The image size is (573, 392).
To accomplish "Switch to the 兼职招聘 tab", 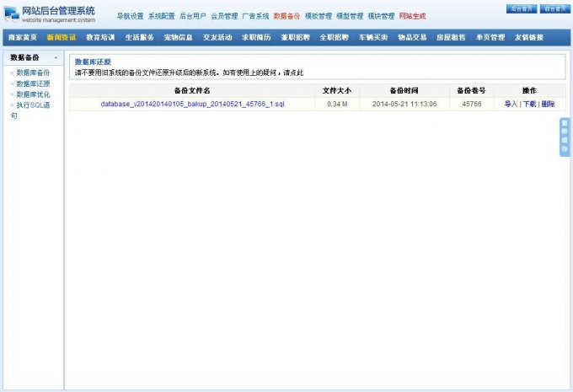I will tap(295, 37).
